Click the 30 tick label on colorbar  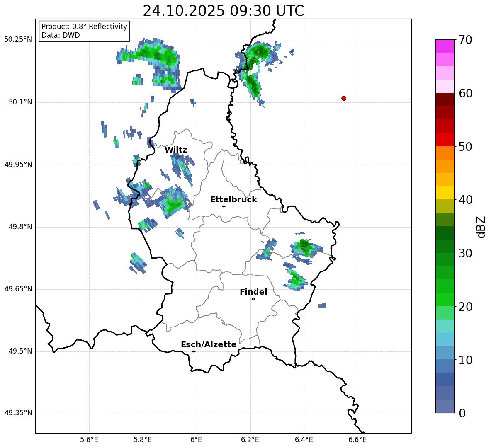[x=465, y=253]
